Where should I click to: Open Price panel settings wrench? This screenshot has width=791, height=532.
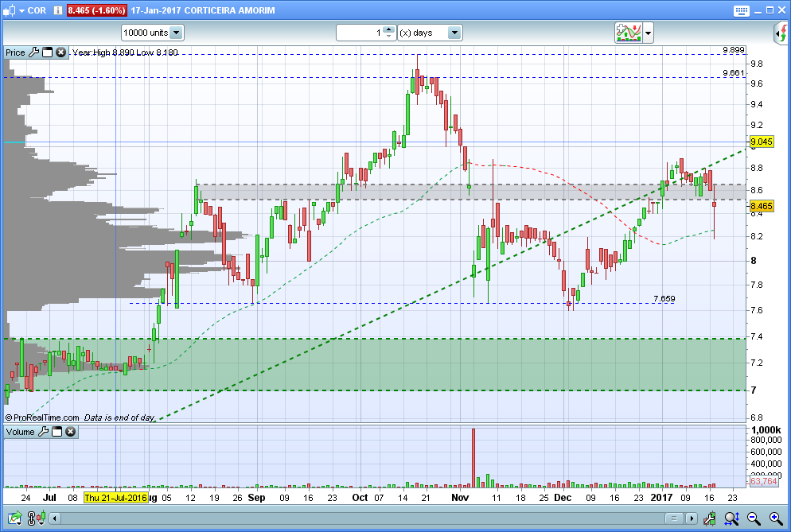click(33, 52)
